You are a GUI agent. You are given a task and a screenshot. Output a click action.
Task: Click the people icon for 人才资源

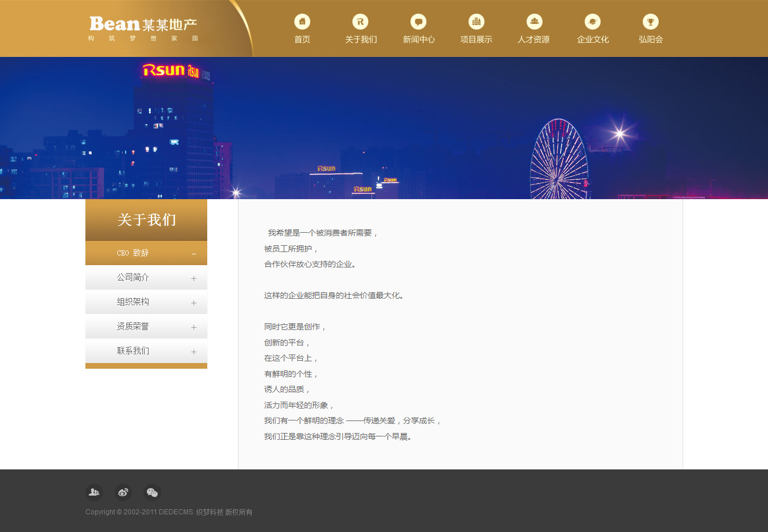(x=534, y=22)
